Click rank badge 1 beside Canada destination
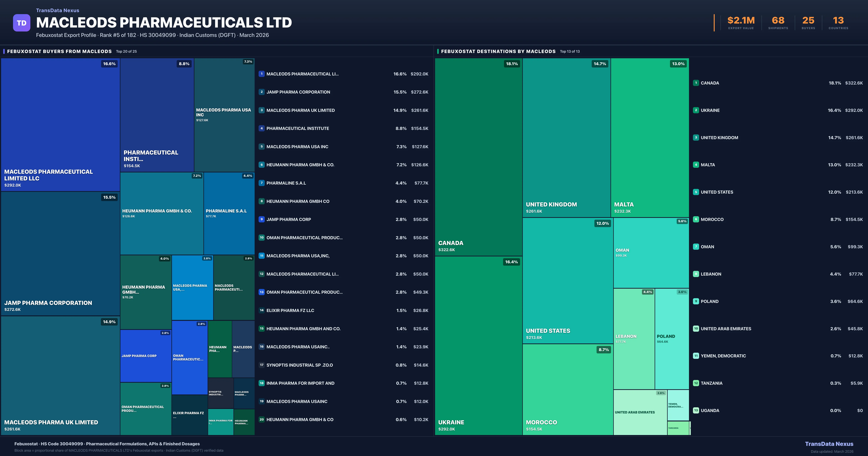The height and width of the screenshot is (456, 868). point(696,83)
